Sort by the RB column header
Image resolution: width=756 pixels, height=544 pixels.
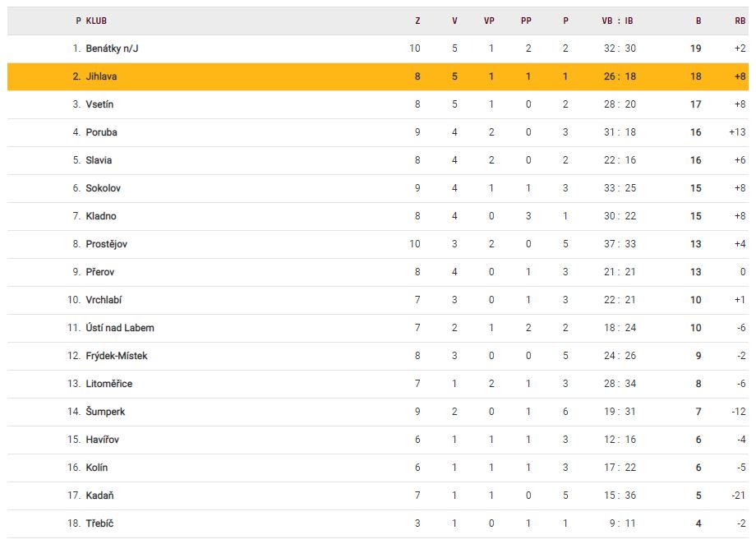[x=740, y=21]
